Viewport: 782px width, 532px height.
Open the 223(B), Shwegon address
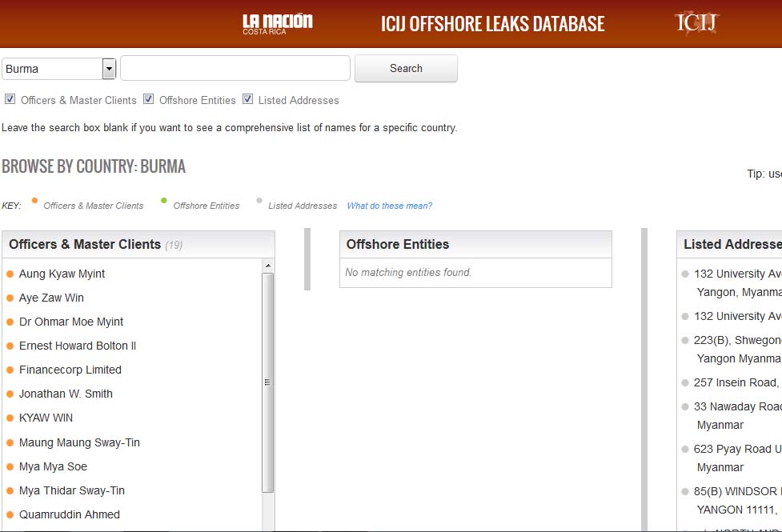pyautogui.click(x=738, y=349)
